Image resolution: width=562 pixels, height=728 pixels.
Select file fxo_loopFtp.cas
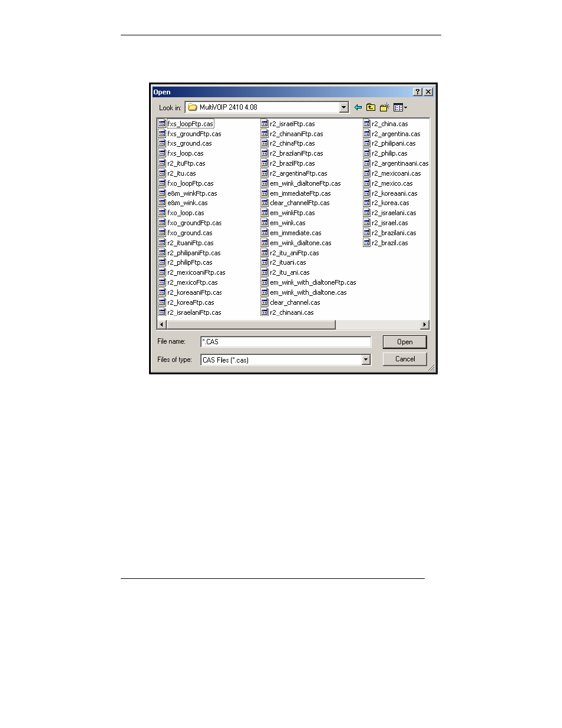190,183
